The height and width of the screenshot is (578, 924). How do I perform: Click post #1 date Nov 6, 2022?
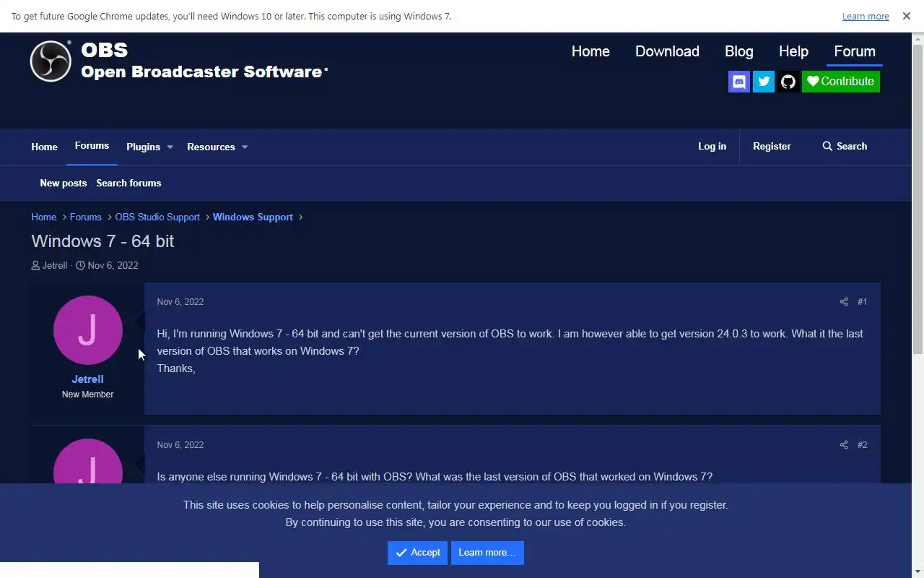[180, 302]
